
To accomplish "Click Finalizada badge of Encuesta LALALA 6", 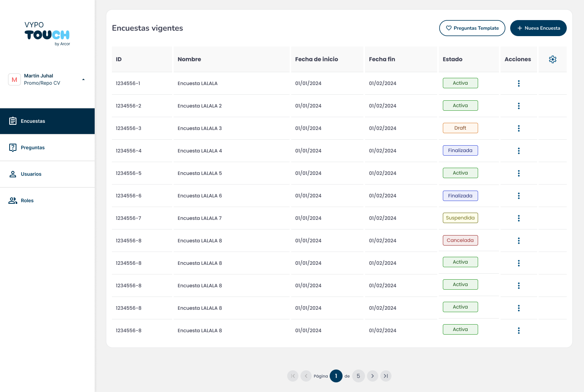I will click(x=460, y=196).
